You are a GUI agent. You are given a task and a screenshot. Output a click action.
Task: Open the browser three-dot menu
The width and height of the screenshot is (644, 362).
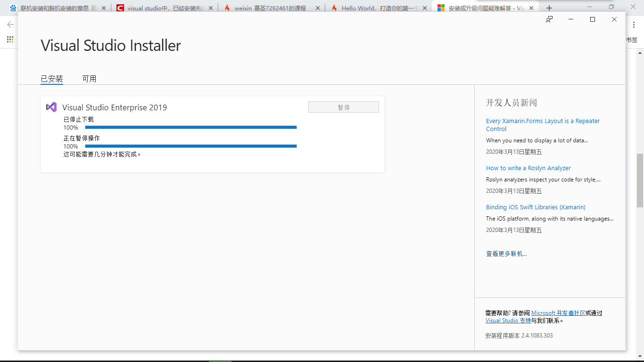[634, 25]
